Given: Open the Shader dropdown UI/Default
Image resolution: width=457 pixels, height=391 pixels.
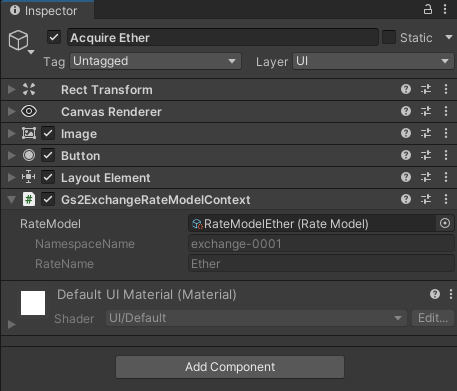Looking at the screenshot, I should pos(256,318).
